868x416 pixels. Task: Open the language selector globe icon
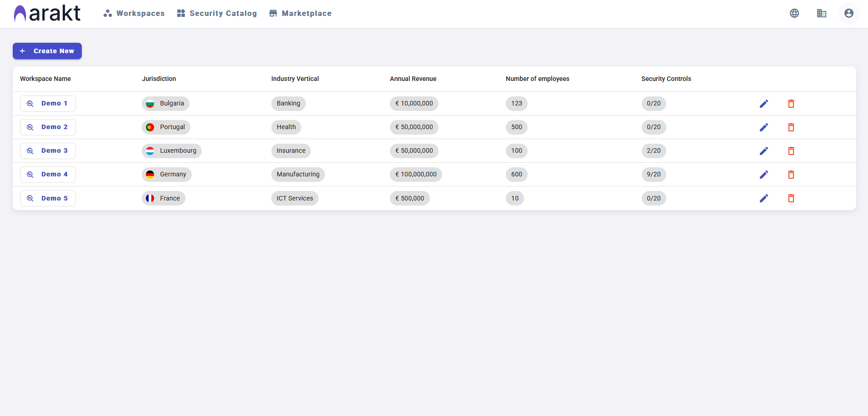click(794, 13)
